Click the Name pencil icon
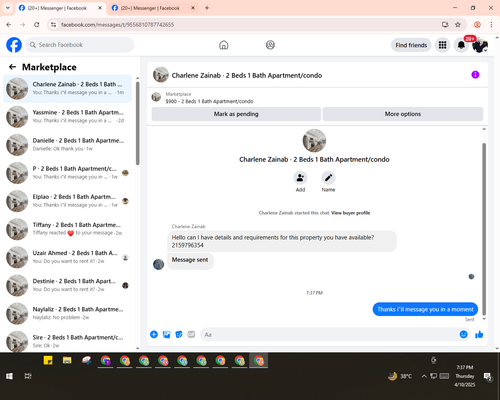 [328, 178]
